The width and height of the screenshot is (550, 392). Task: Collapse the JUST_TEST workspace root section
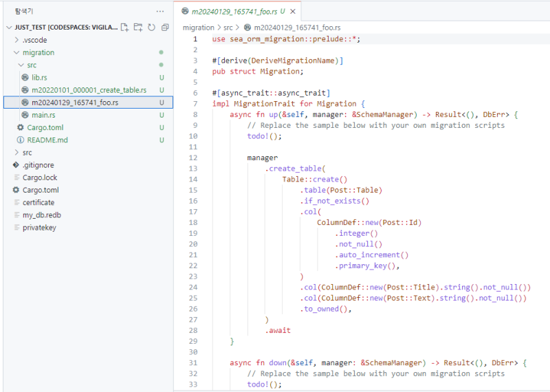coord(8,28)
